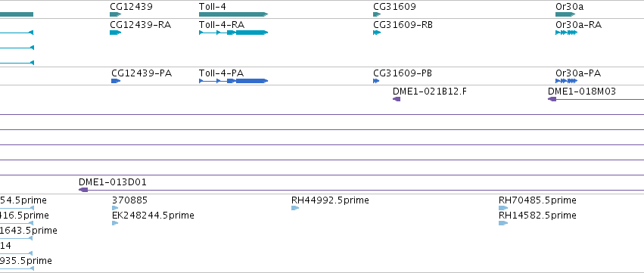Open the CG12439-RA transcript label
This screenshot has height=273, width=644.
[x=141, y=25]
